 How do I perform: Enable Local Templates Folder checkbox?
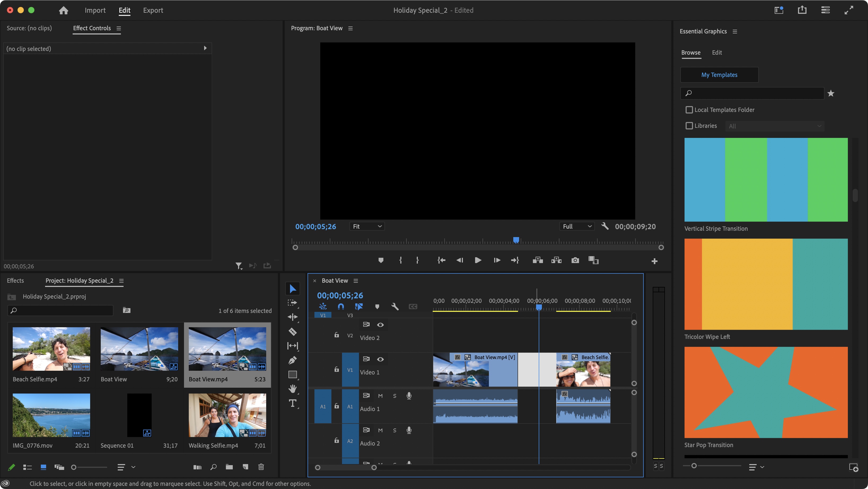pos(689,109)
